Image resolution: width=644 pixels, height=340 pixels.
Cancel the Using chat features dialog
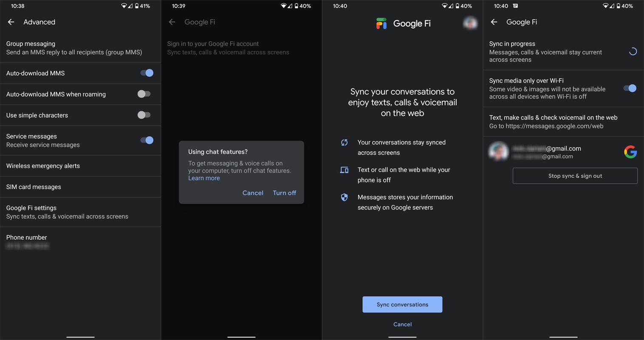click(253, 193)
